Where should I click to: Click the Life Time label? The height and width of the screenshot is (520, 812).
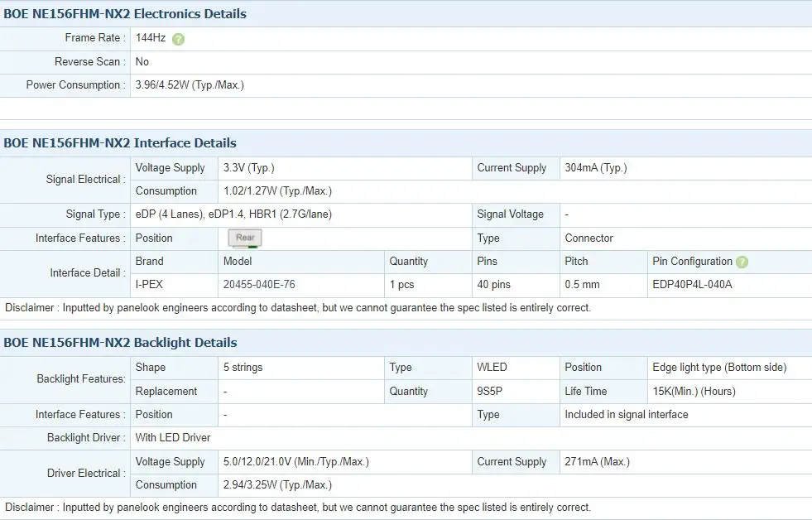coord(586,391)
